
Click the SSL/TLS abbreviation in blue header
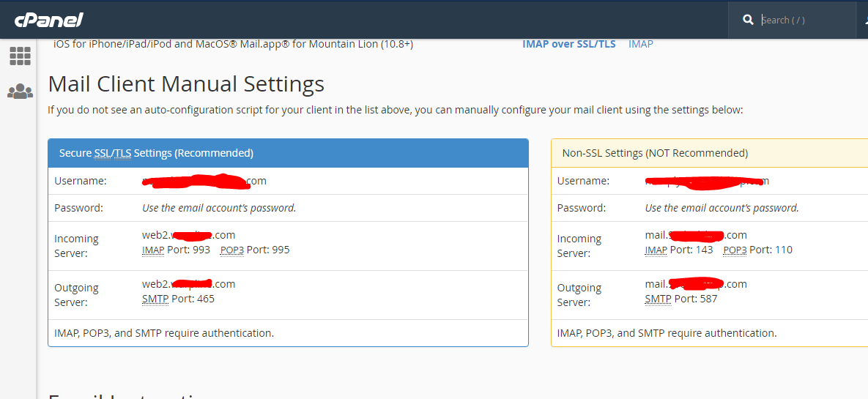113,153
